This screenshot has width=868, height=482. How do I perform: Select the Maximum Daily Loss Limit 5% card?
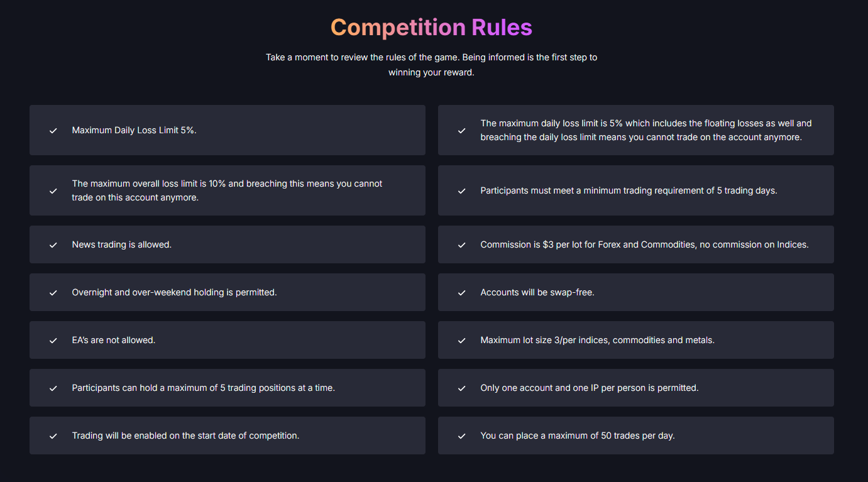point(228,130)
